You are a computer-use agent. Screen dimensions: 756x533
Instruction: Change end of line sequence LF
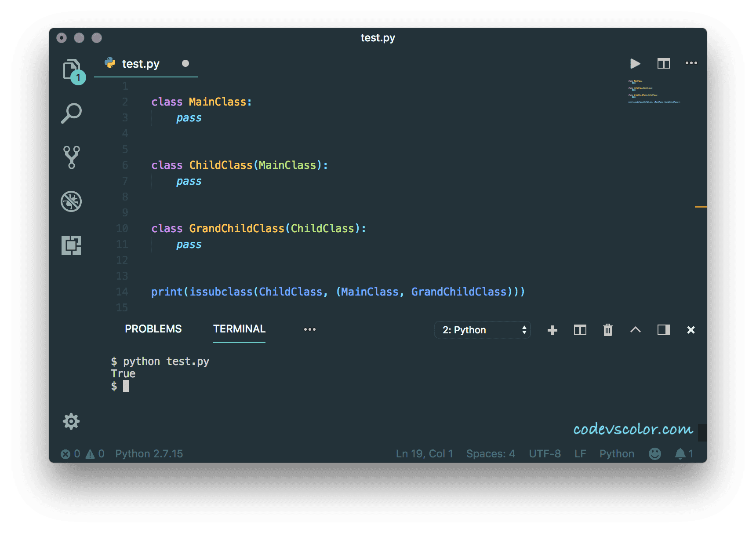[580, 454]
